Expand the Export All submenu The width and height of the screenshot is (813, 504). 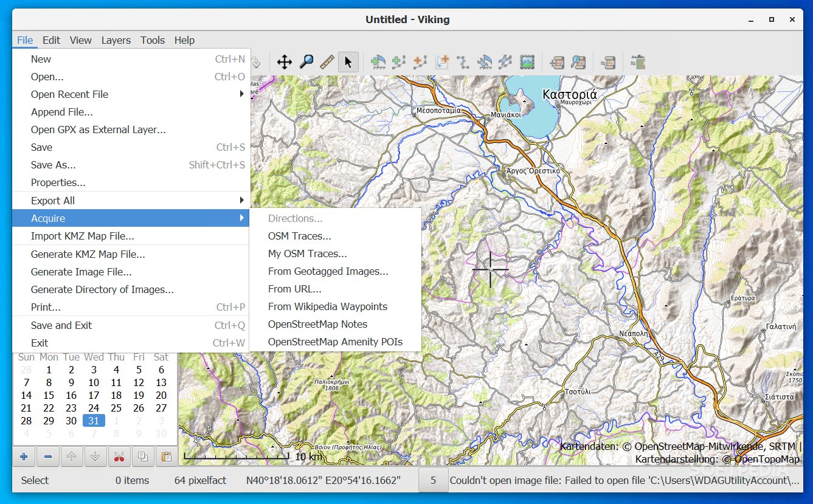coord(131,201)
